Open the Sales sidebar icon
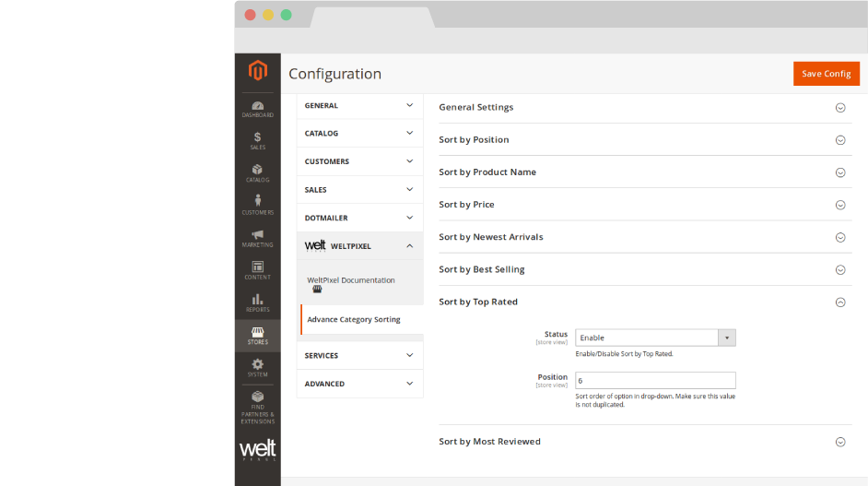 tap(257, 141)
